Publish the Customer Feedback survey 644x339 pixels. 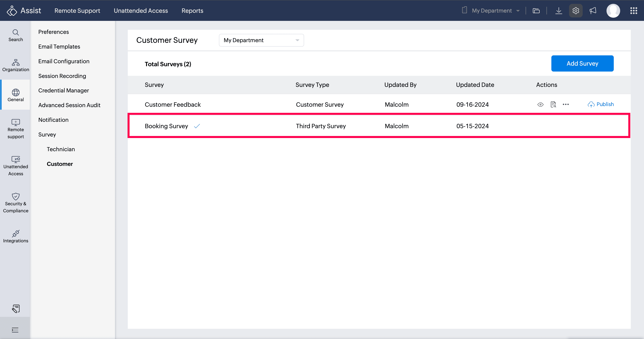[x=601, y=104]
